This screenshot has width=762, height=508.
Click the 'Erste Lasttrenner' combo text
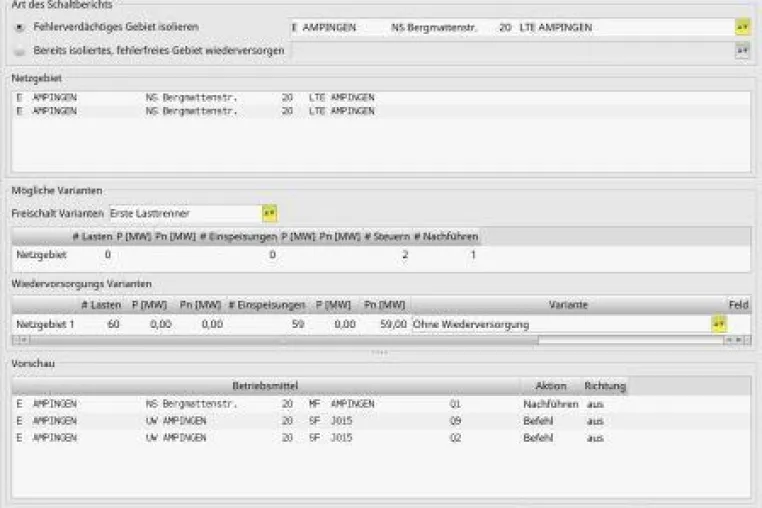(186, 213)
